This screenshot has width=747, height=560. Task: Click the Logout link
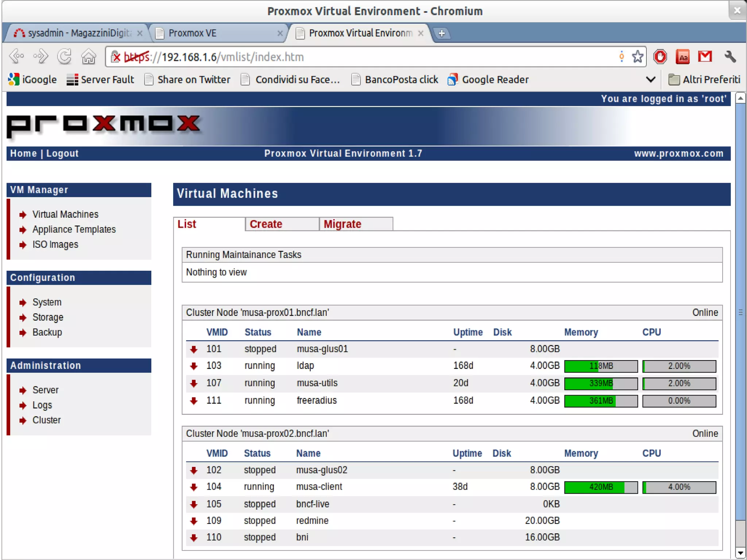click(x=62, y=154)
